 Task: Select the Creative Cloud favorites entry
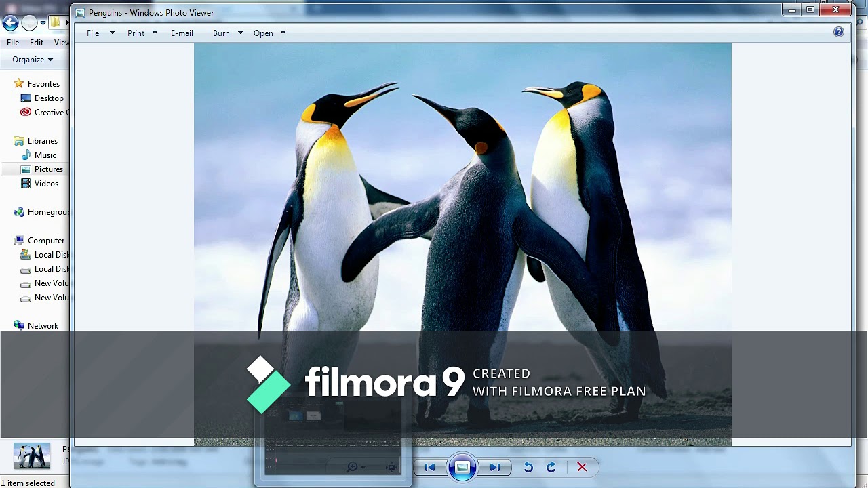point(52,113)
